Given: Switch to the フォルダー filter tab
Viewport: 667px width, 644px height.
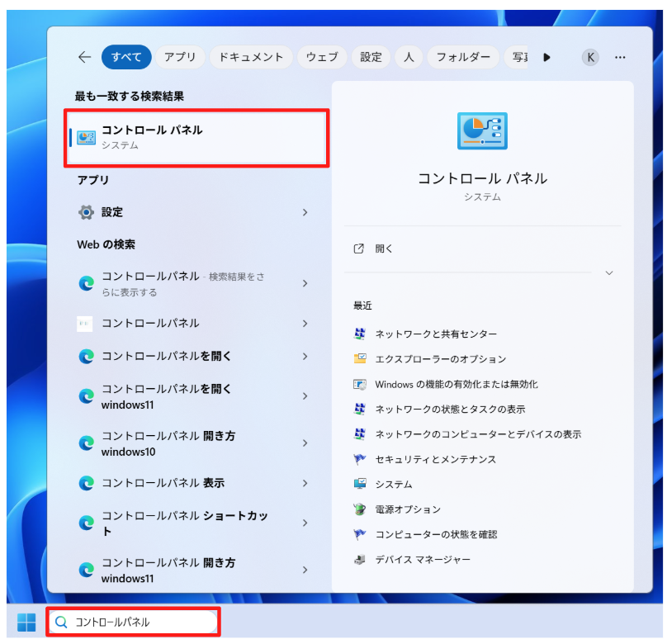Looking at the screenshot, I should (x=463, y=57).
